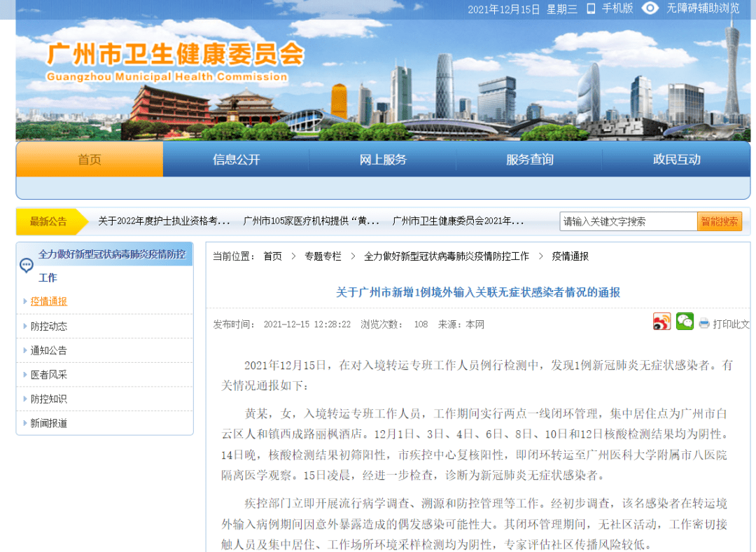Viewport: 756px width, 552px height.
Task: Click the chat bubble icon in sidebar
Action: [x=27, y=265]
